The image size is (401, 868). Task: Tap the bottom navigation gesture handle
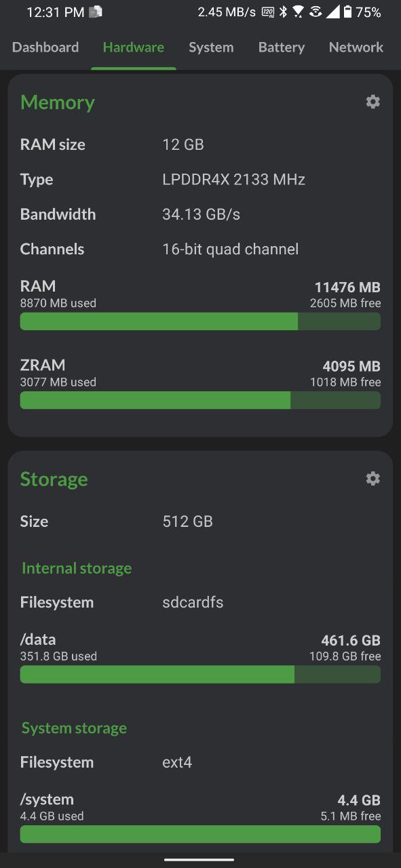(199, 859)
